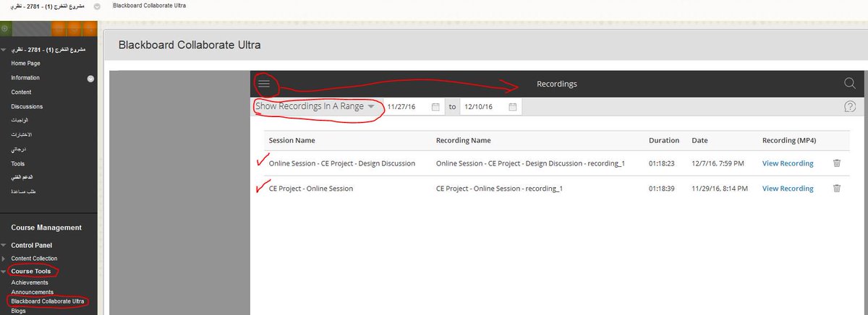This screenshot has width=868, height=315.
Task: Open Blackboard Collaborate Ultra tool link
Action: 48,301
